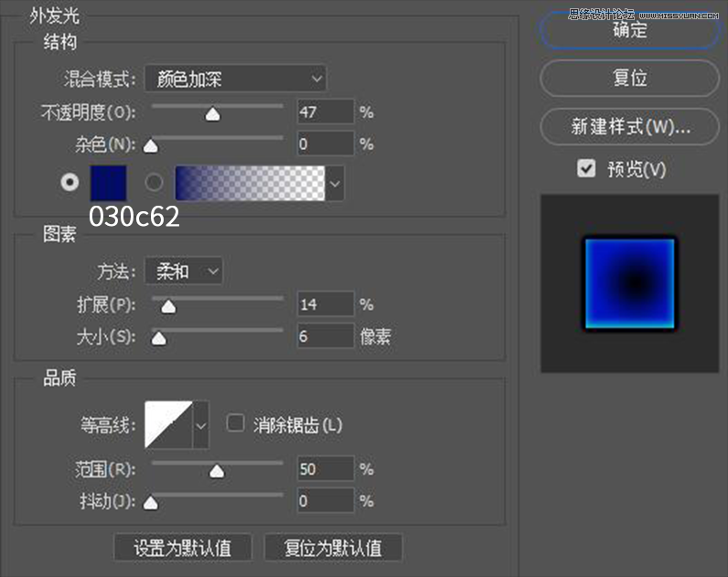Enable the 消除锯齿(L) checkbox
This screenshot has width=728, height=577.
click(235, 423)
